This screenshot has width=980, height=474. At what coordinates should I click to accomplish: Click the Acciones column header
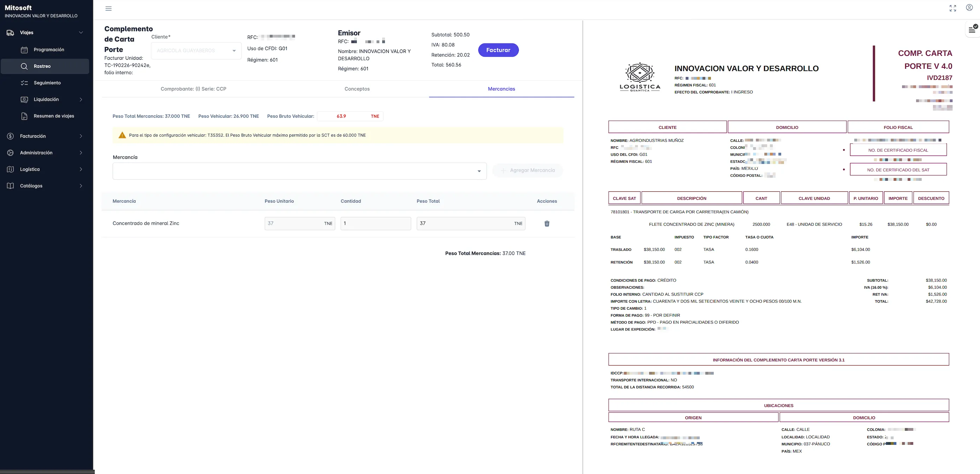547,201
